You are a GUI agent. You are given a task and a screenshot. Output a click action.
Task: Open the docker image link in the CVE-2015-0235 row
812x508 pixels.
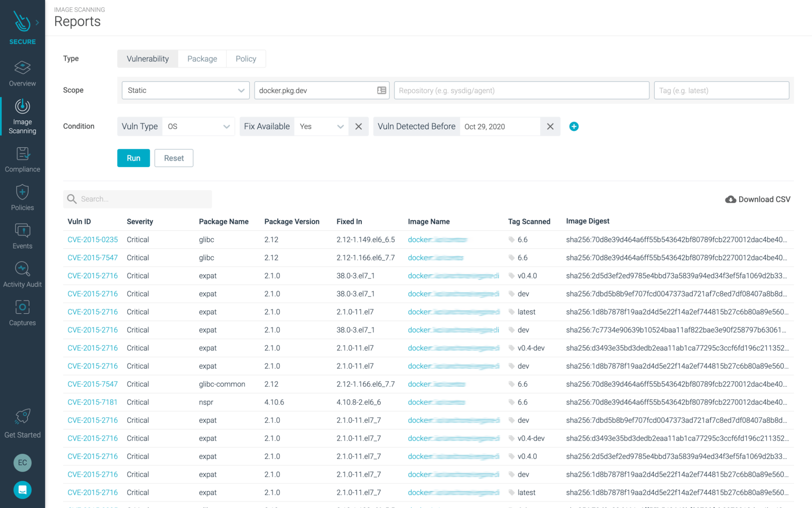(437, 240)
